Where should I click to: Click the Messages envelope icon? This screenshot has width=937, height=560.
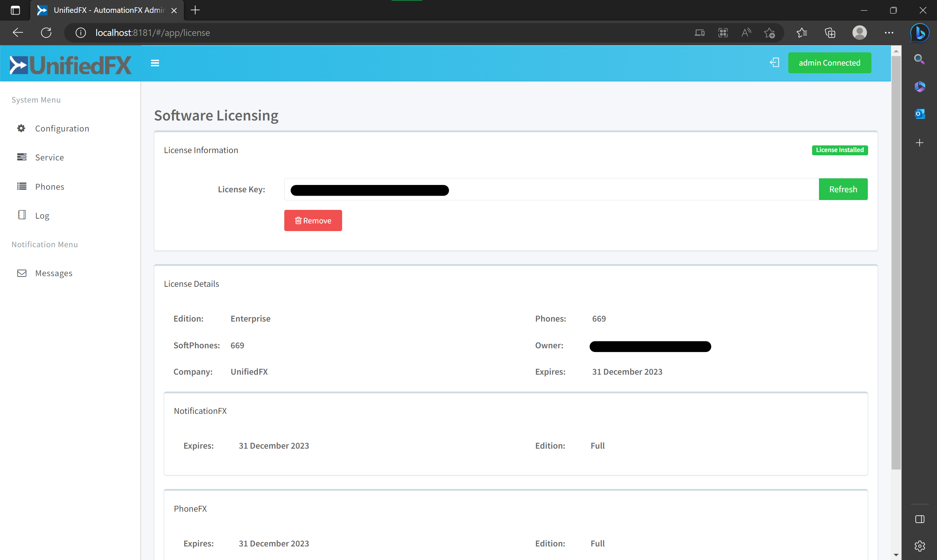(22, 273)
